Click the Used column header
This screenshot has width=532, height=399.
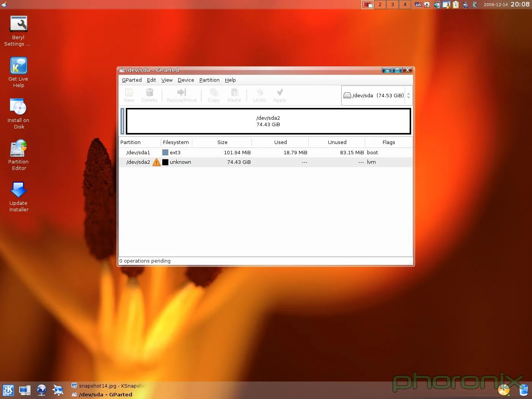tap(280, 142)
